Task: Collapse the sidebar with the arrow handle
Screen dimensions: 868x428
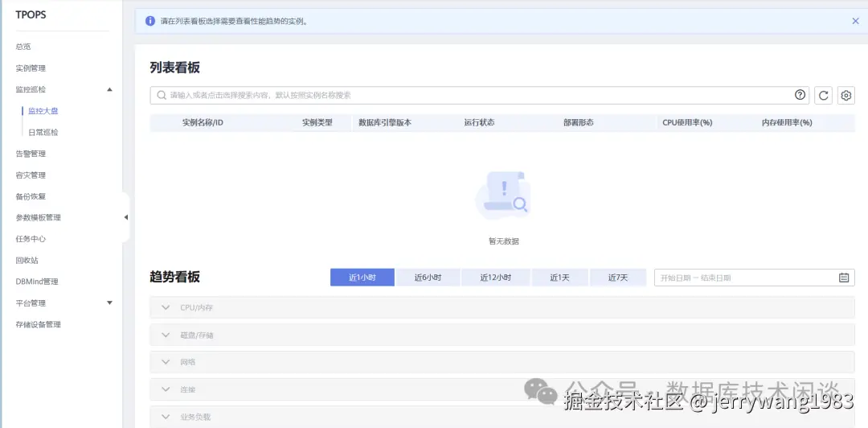Action: [125, 217]
